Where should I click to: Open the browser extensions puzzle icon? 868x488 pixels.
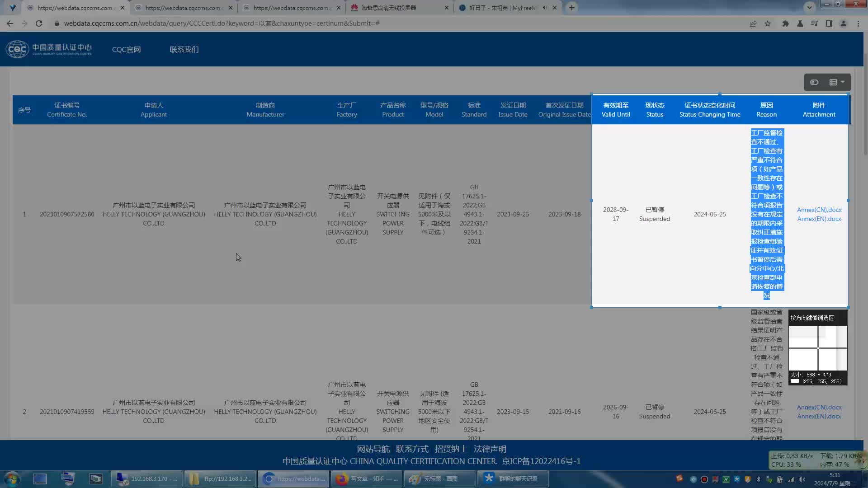pyautogui.click(x=786, y=23)
